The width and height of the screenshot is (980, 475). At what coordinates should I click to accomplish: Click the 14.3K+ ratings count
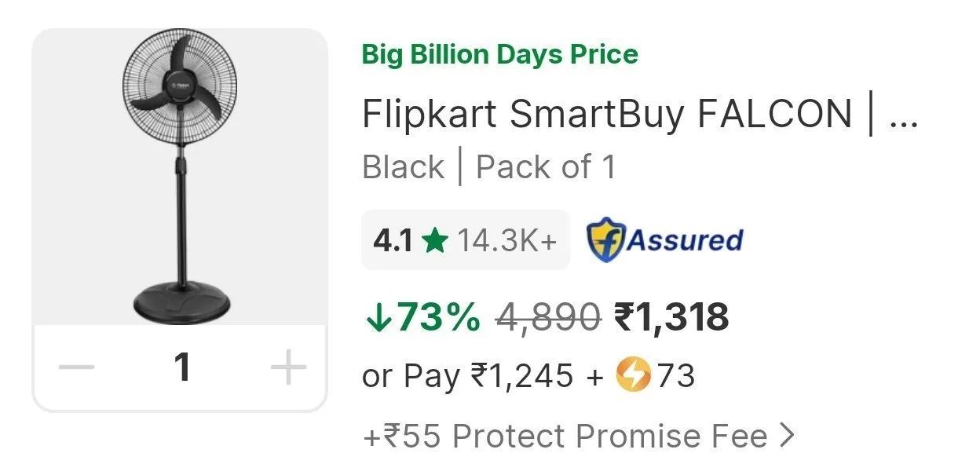coord(506,241)
